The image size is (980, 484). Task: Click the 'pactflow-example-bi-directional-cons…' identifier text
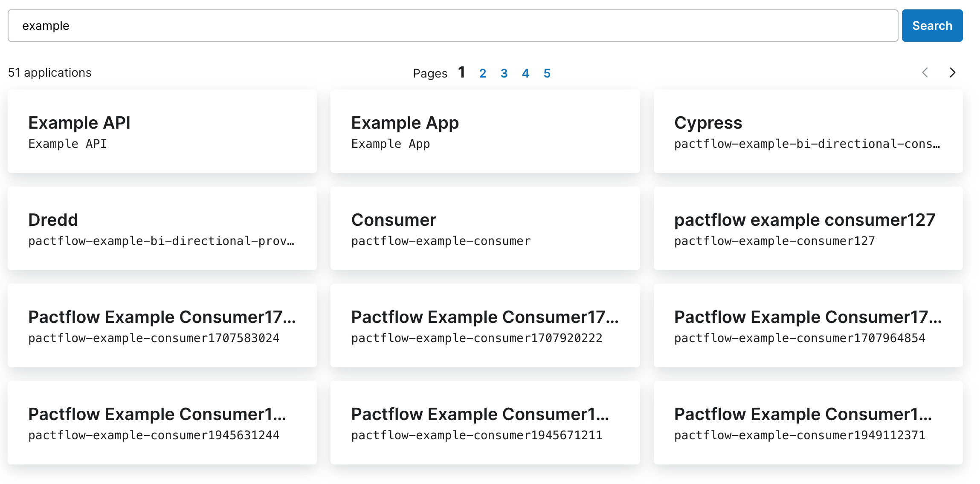pyautogui.click(x=807, y=144)
